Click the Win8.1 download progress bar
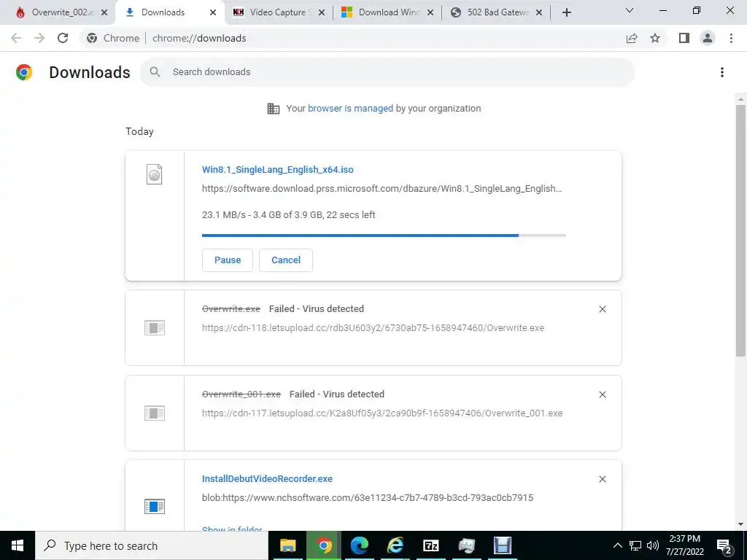 [x=384, y=236]
